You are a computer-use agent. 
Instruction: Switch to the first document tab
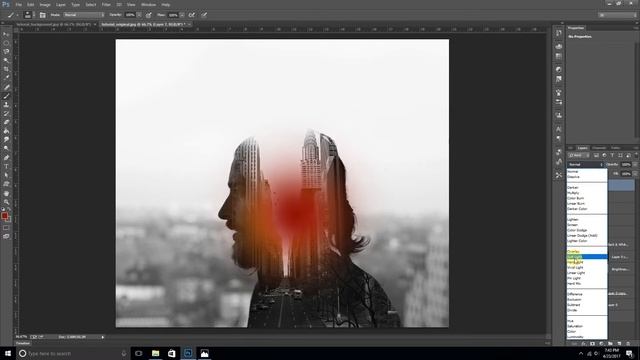click(x=56, y=24)
